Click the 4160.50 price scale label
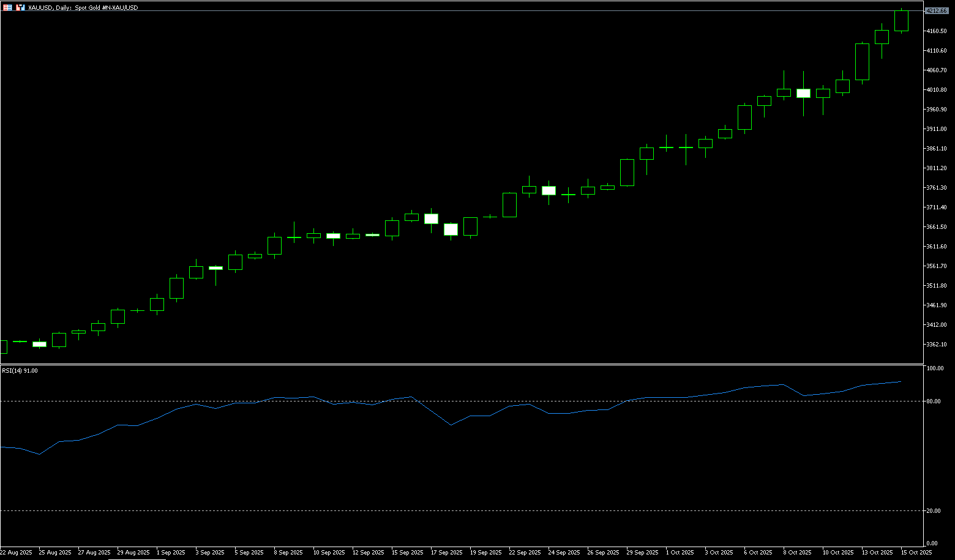955x560 pixels. pos(937,31)
